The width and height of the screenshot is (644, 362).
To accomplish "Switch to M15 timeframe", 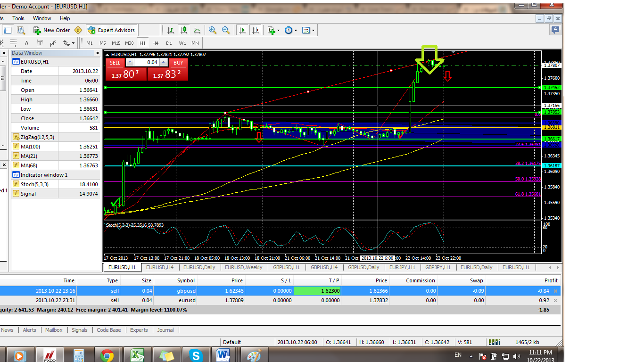I will [x=116, y=43].
